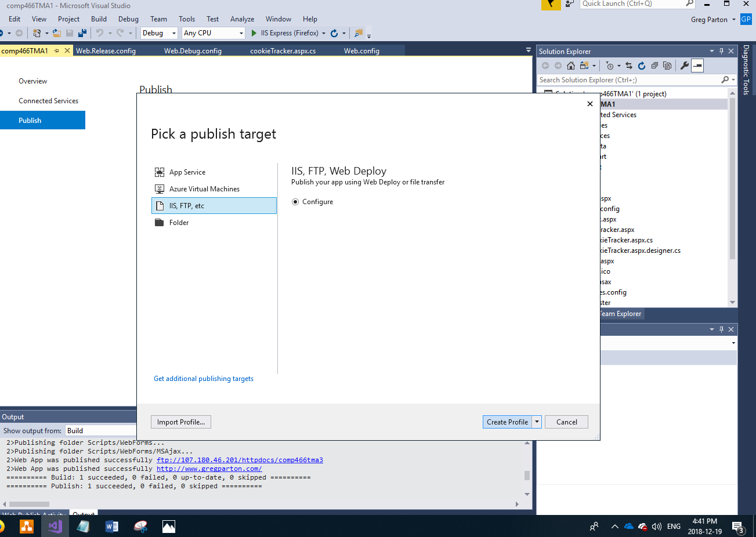756x537 pixels.
Task: Click the Import Profile... button
Action: point(181,422)
